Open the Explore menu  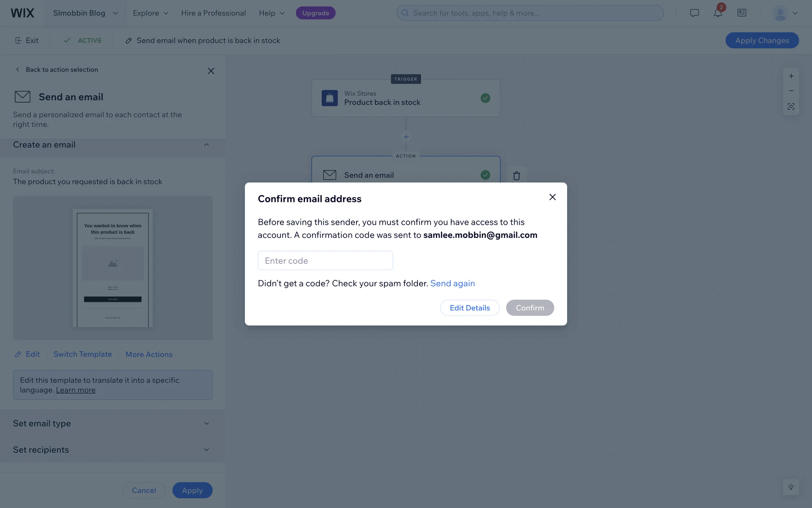(151, 13)
